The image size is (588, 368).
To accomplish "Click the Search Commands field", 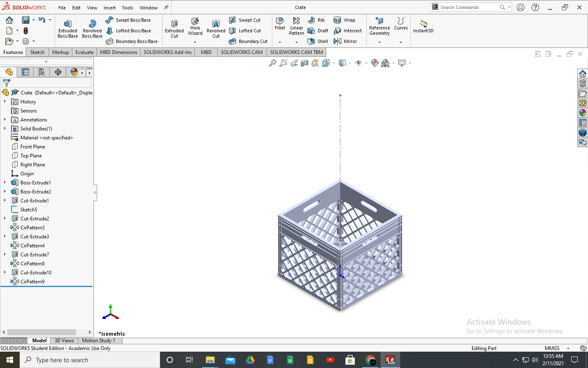I will (x=471, y=7).
